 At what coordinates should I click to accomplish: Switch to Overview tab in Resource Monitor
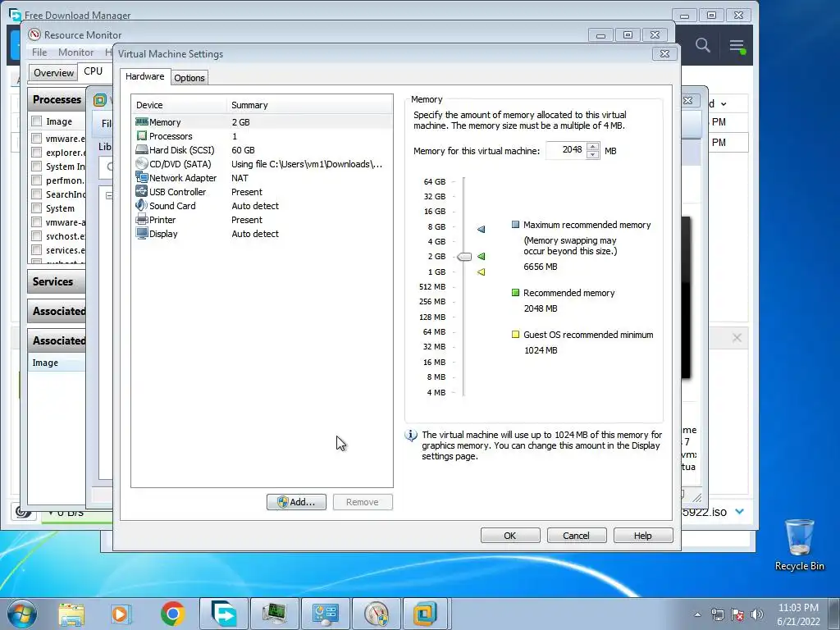pos(53,73)
